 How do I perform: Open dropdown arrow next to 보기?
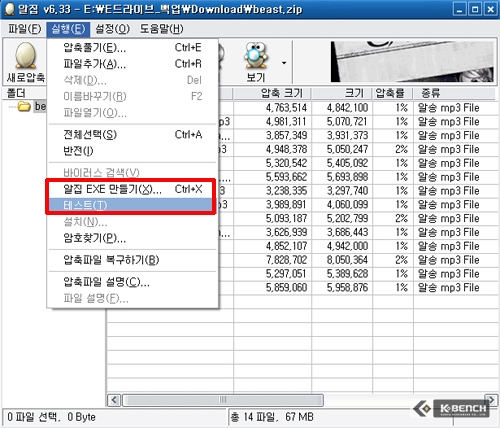pyautogui.click(x=284, y=63)
